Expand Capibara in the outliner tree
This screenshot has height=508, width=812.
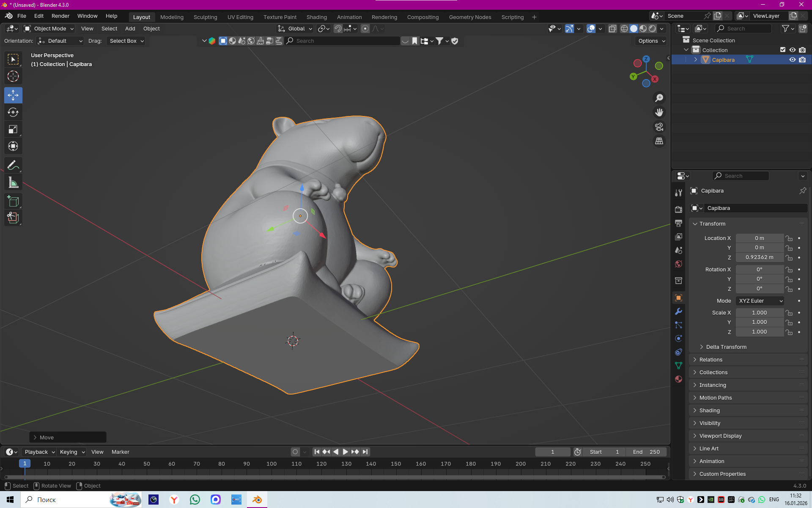pos(696,60)
